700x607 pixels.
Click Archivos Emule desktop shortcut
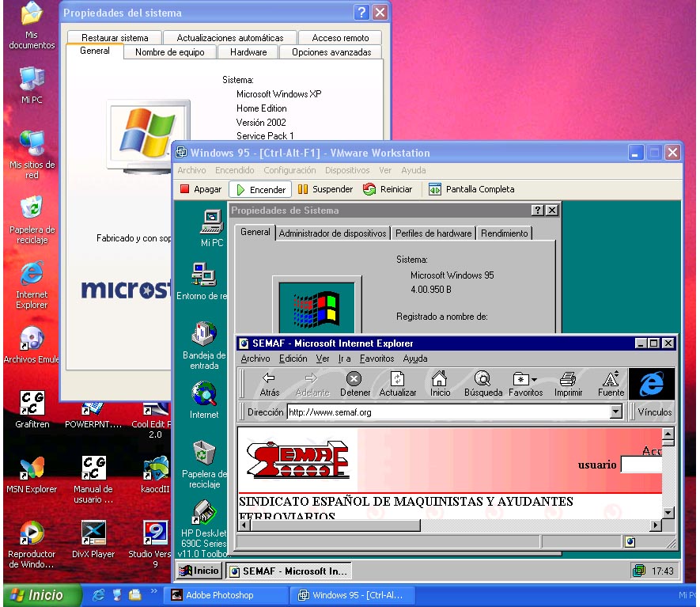[32, 345]
